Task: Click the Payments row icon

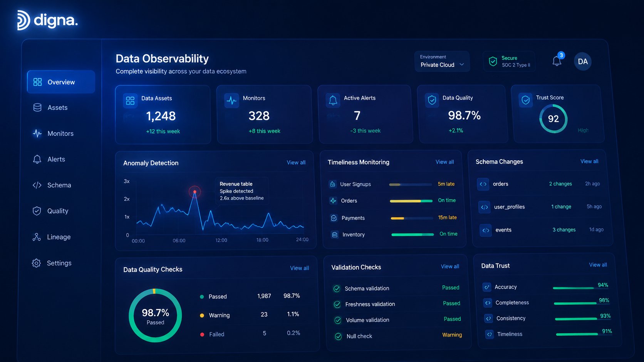Action: (x=334, y=218)
